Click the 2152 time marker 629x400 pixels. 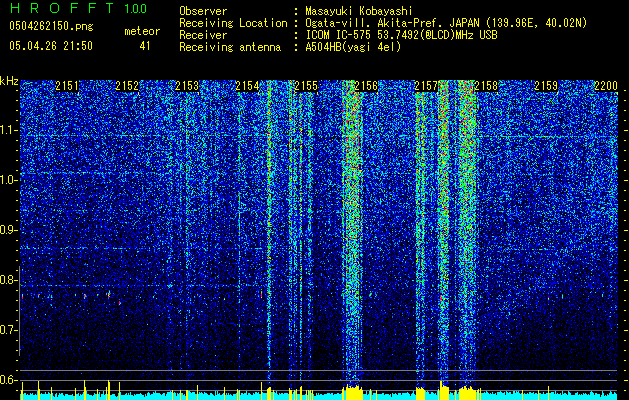pos(127,86)
